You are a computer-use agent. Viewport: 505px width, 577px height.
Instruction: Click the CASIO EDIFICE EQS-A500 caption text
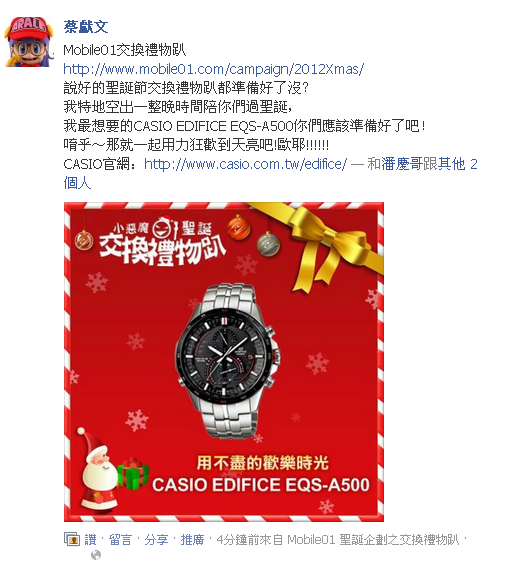(x=261, y=484)
